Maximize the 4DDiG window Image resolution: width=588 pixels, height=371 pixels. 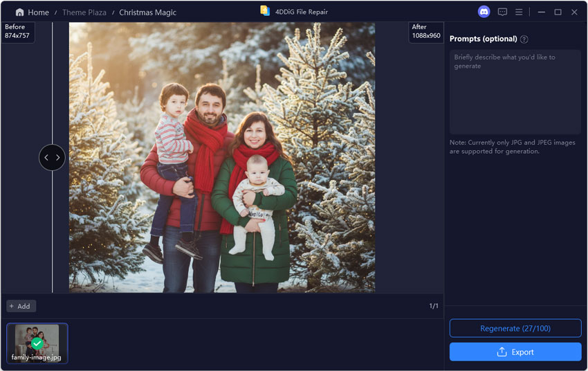coord(558,12)
